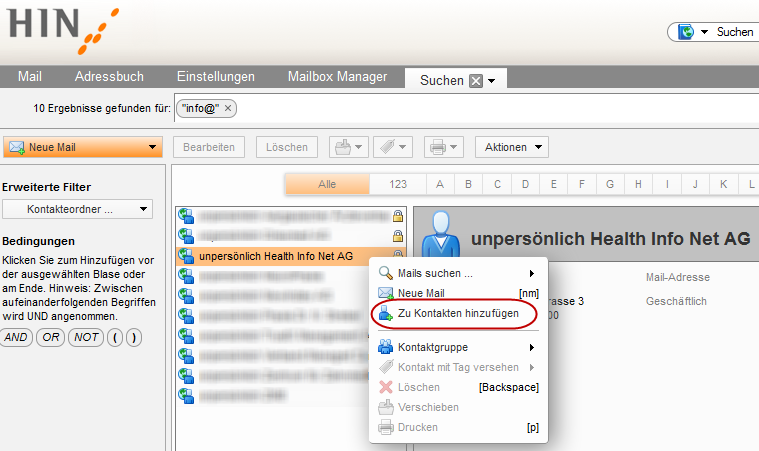Click Drucken in the context menu
This screenshot has height=451, width=759.
458,427
